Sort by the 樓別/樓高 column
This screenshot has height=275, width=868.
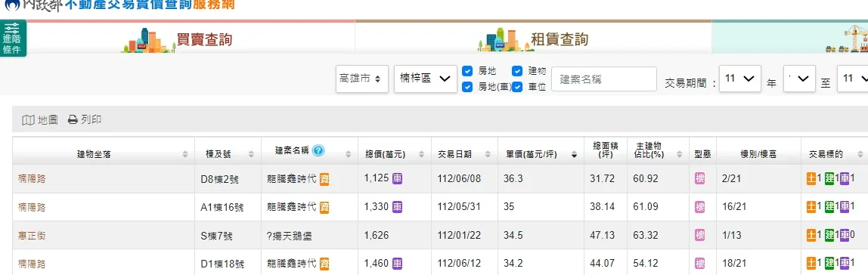(x=759, y=154)
